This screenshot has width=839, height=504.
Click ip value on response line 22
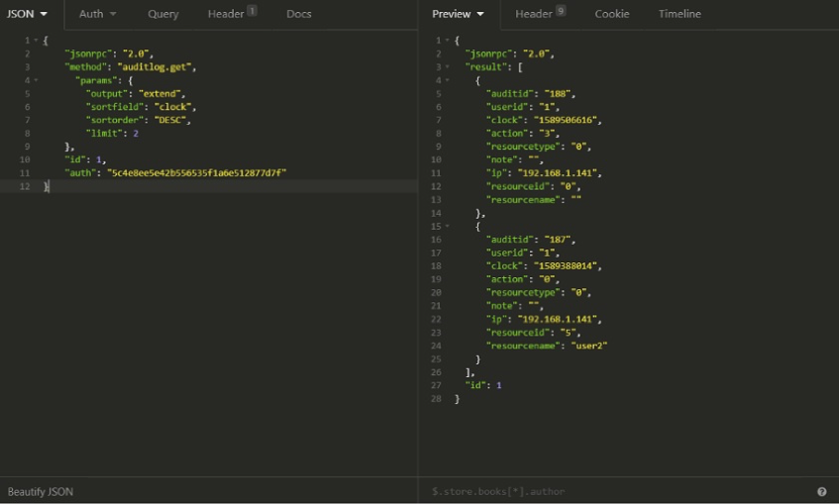click(x=558, y=319)
